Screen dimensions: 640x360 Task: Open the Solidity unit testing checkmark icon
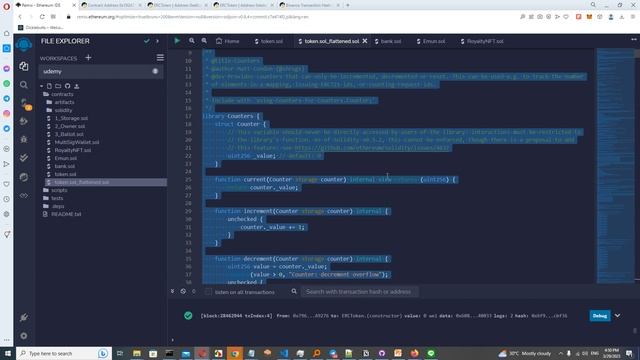24,158
